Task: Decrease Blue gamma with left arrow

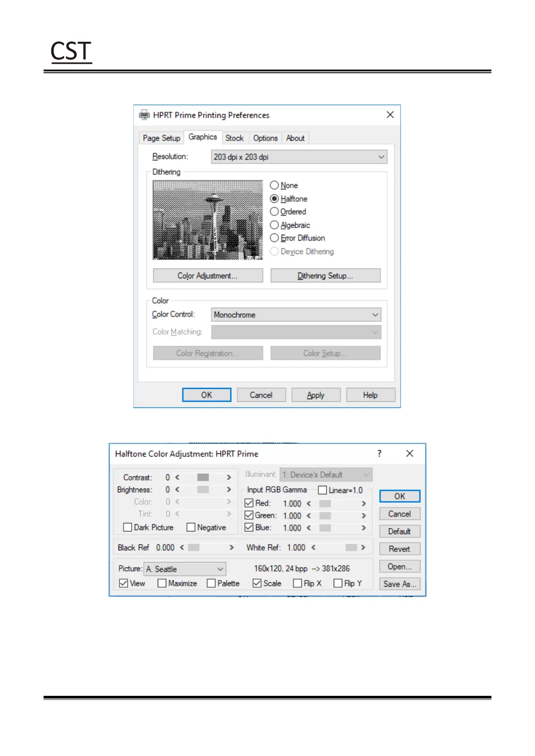Action: 309,528
